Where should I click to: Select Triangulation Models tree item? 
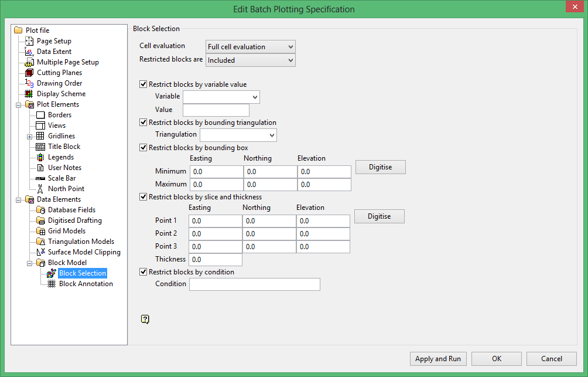click(81, 242)
